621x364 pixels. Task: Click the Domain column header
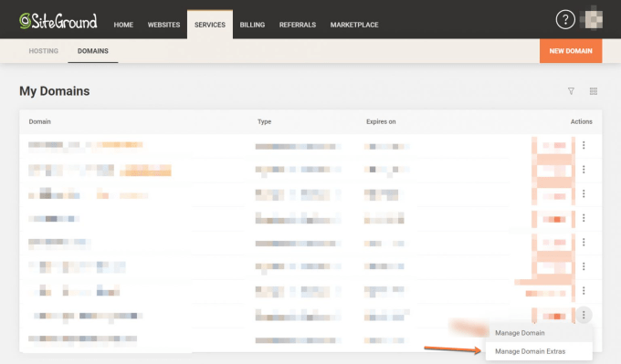tap(39, 121)
